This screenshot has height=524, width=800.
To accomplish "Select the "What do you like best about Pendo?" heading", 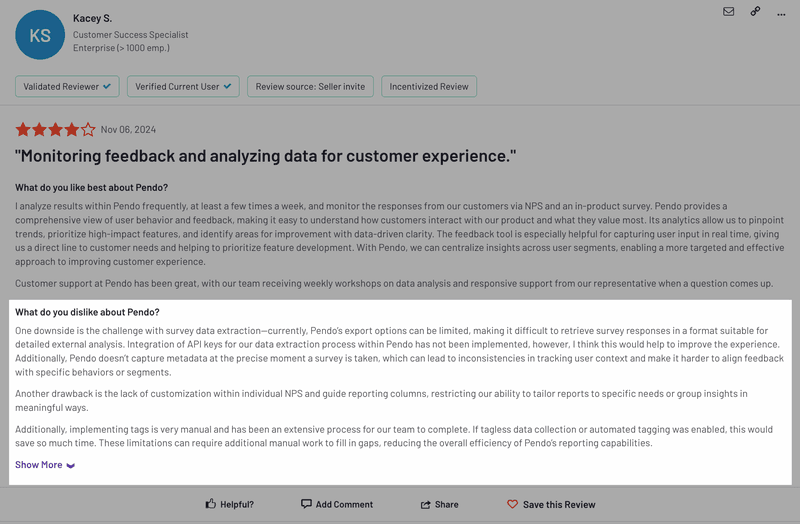I will pos(91,188).
